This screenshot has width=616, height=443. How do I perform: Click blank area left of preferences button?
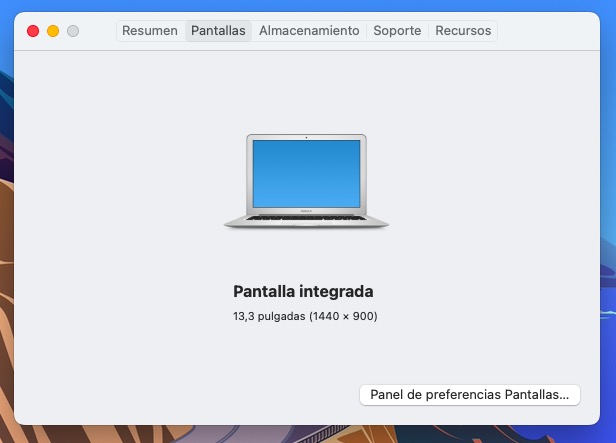(200, 394)
